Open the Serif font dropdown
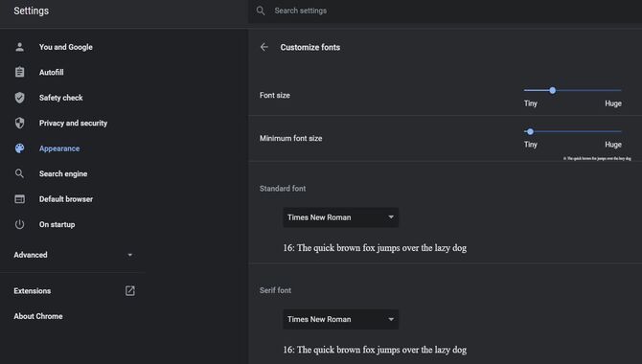Screen dimensions: 642x364 (x=341, y=319)
